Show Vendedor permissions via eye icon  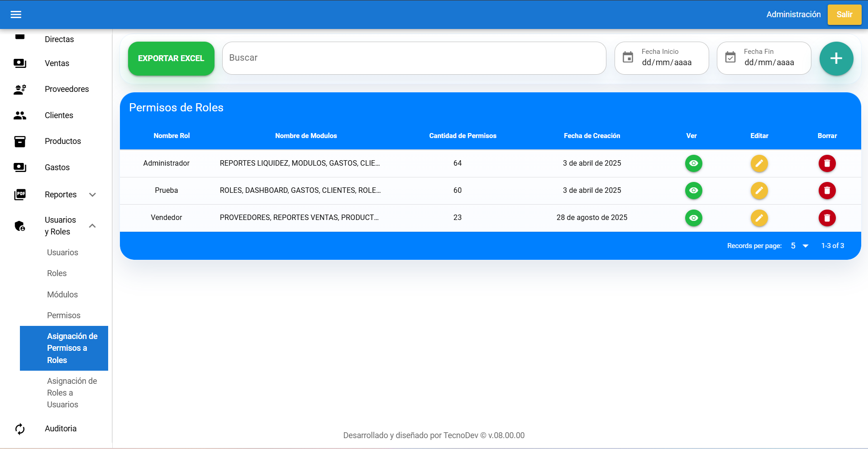[693, 218]
